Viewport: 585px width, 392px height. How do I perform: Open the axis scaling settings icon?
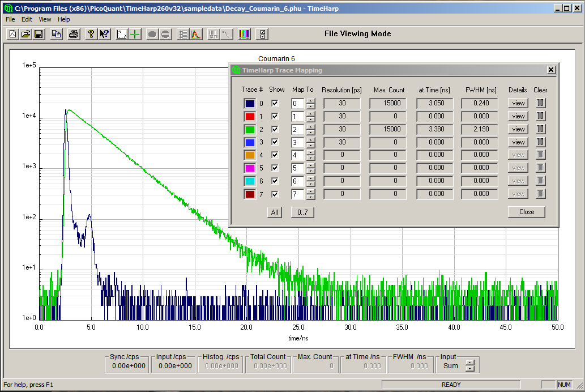click(x=121, y=34)
